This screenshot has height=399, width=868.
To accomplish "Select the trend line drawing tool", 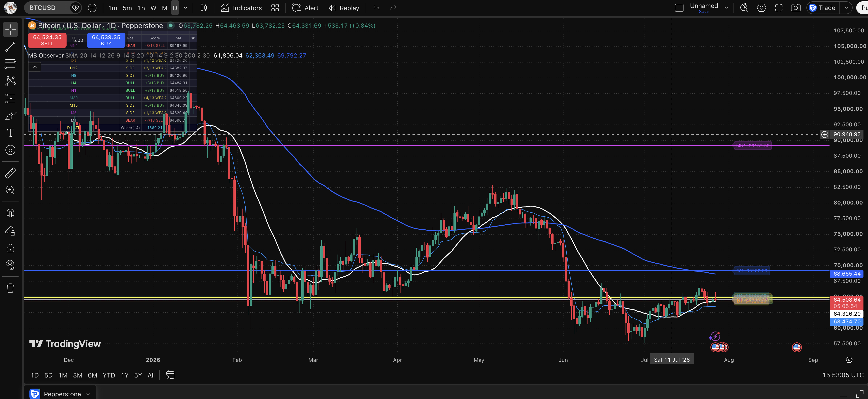I will click(x=10, y=46).
